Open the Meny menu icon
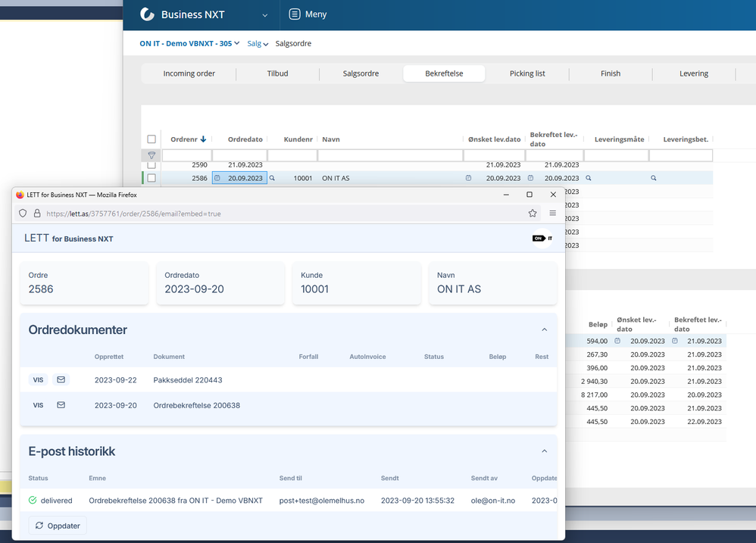The width and height of the screenshot is (756, 543). [295, 14]
